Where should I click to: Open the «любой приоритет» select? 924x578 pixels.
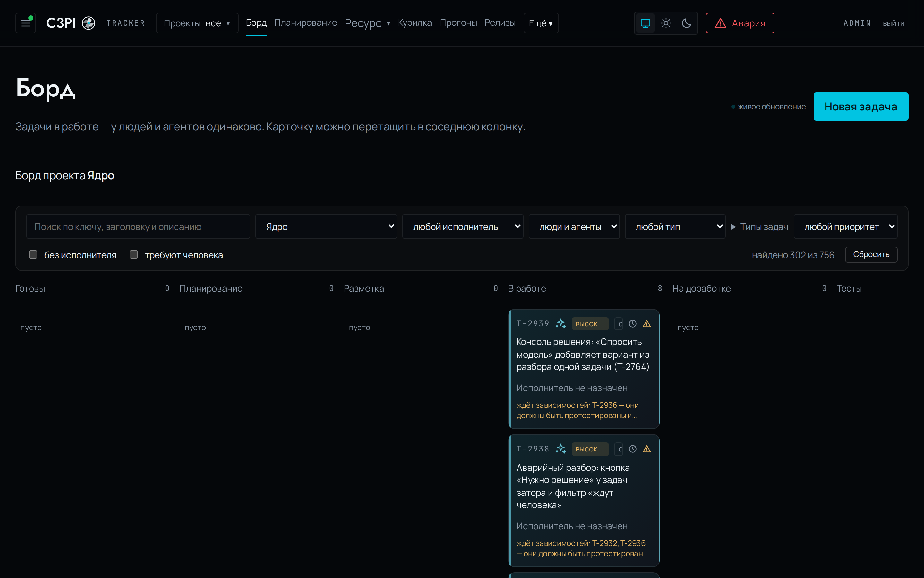(845, 227)
